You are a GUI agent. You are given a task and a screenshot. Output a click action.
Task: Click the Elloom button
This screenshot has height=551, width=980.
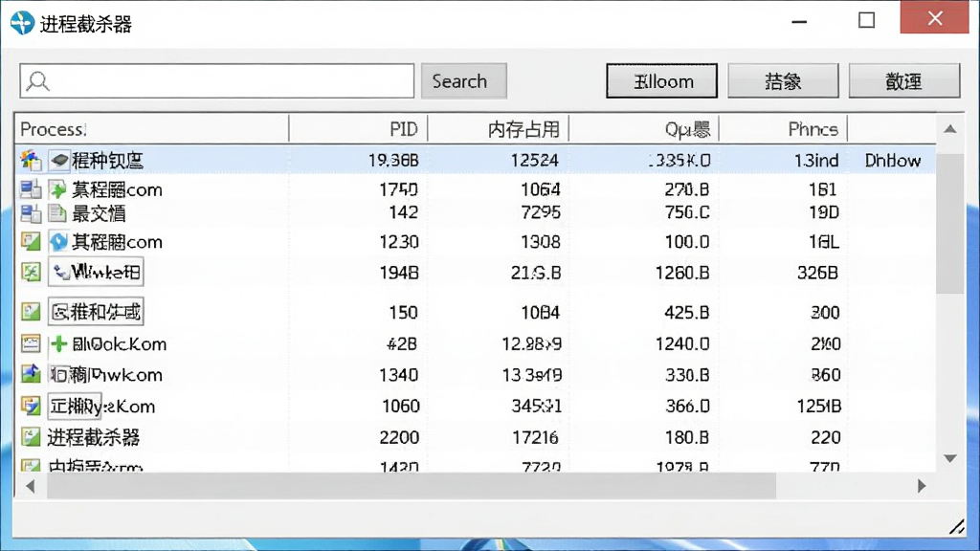662,81
